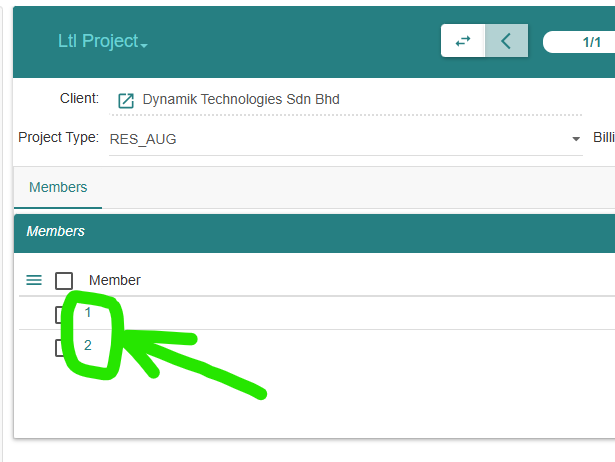The height and width of the screenshot is (462, 615).
Task: Tick the select-all checkbox in Members header
Action: 64,281
